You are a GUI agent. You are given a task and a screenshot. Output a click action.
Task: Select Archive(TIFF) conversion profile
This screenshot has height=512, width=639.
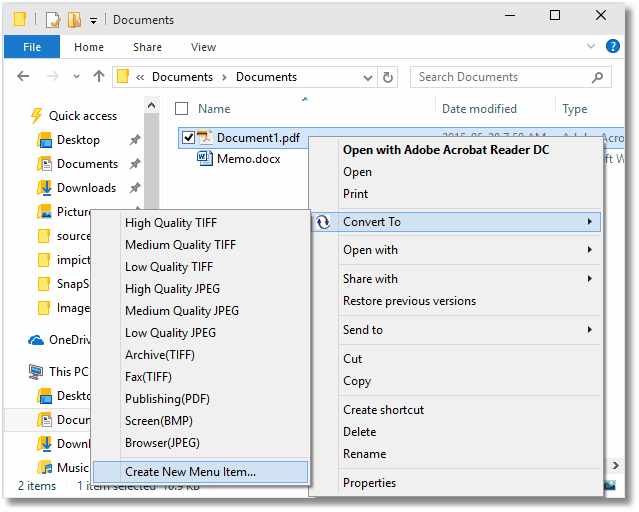click(160, 355)
